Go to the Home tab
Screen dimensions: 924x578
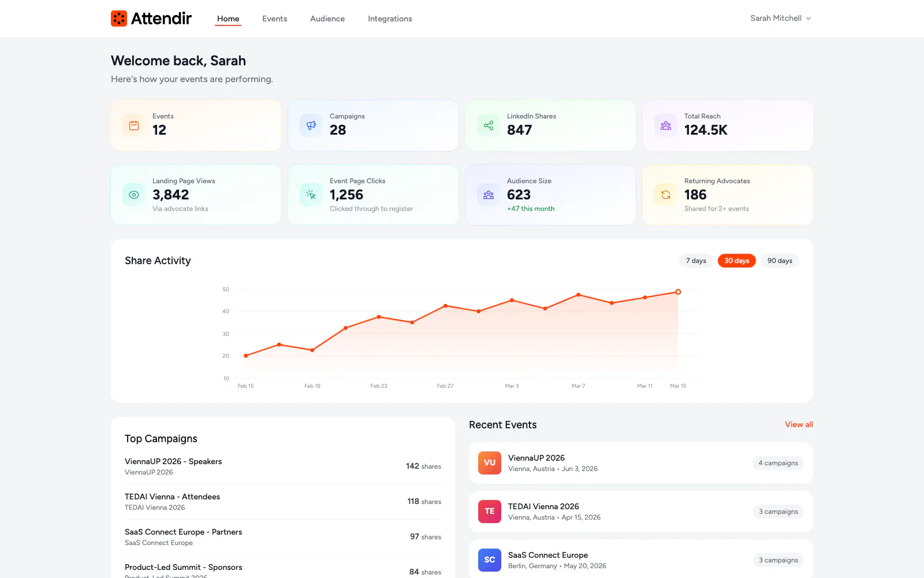pyautogui.click(x=228, y=18)
